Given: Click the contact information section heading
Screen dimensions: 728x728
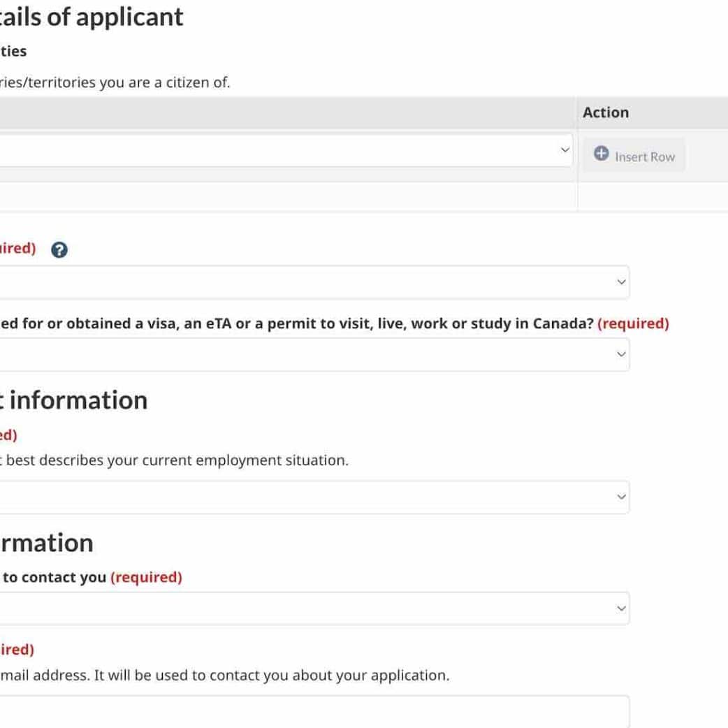Looking at the screenshot, I should (x=46, y=543).
